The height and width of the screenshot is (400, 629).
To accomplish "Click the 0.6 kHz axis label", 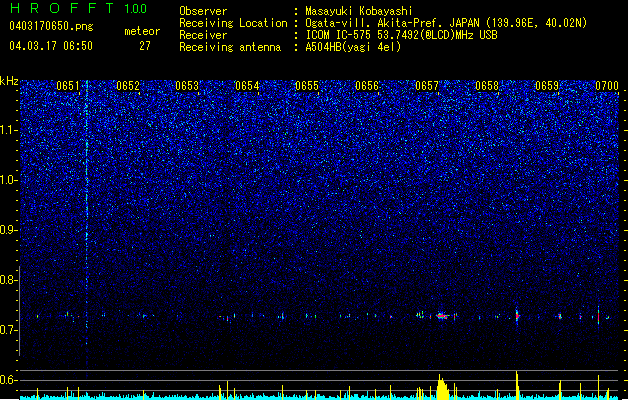I will coord(8,380).
